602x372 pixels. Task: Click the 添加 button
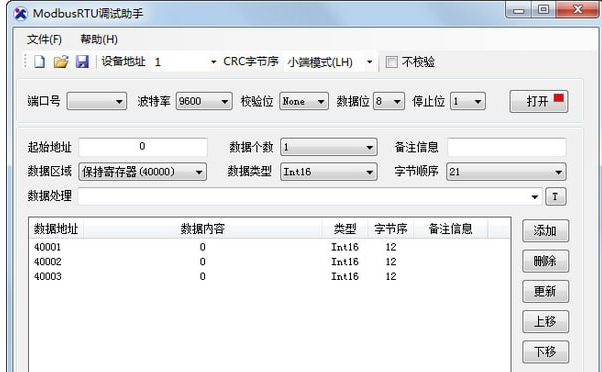click(x=545, y=230)
